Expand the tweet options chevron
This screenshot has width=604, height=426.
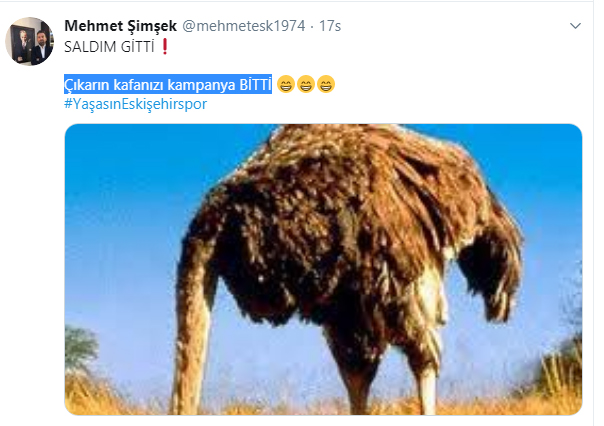pos(575,26)
